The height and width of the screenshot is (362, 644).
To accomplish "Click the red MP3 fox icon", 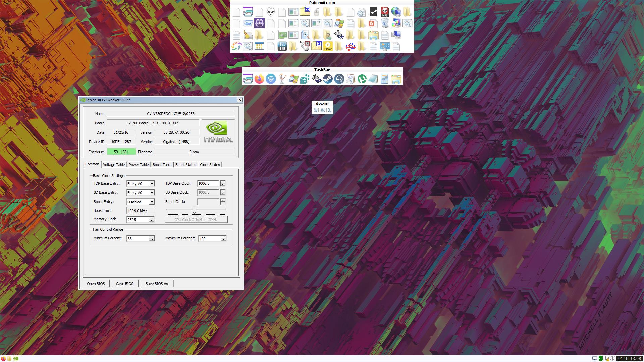I will tap(385, 12).
